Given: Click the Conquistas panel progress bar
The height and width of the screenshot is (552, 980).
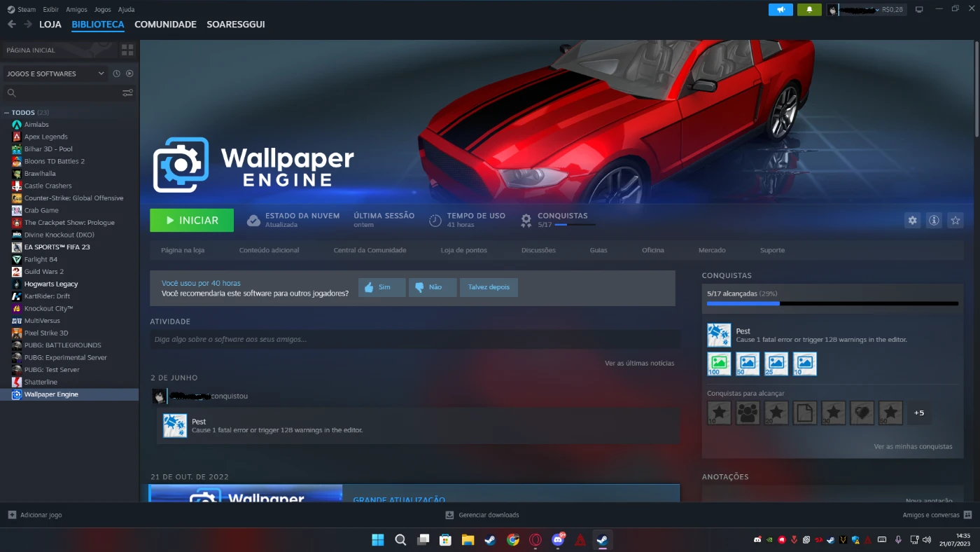Looking at the screenshot, I should tap(832, 303).
